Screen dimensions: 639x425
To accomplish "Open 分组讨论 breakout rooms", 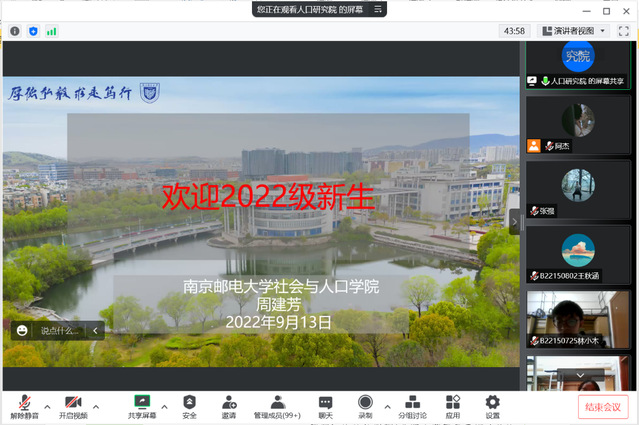I will coord(412,406).
